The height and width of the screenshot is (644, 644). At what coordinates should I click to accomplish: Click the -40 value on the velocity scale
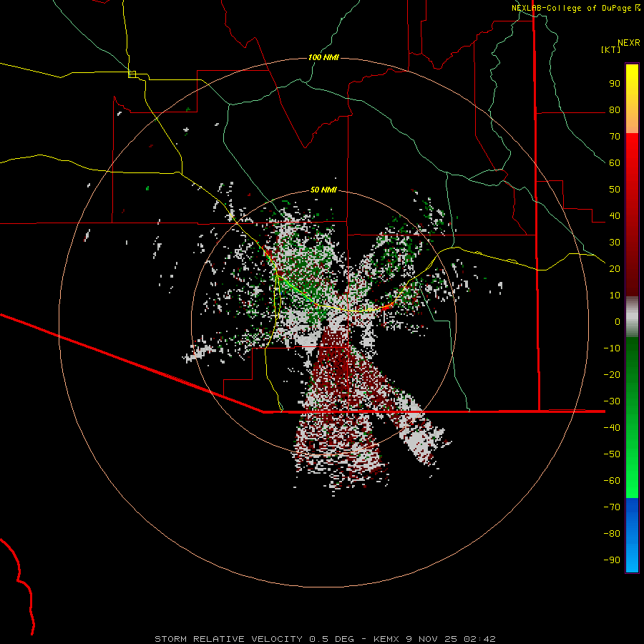[x=612, y=428]
